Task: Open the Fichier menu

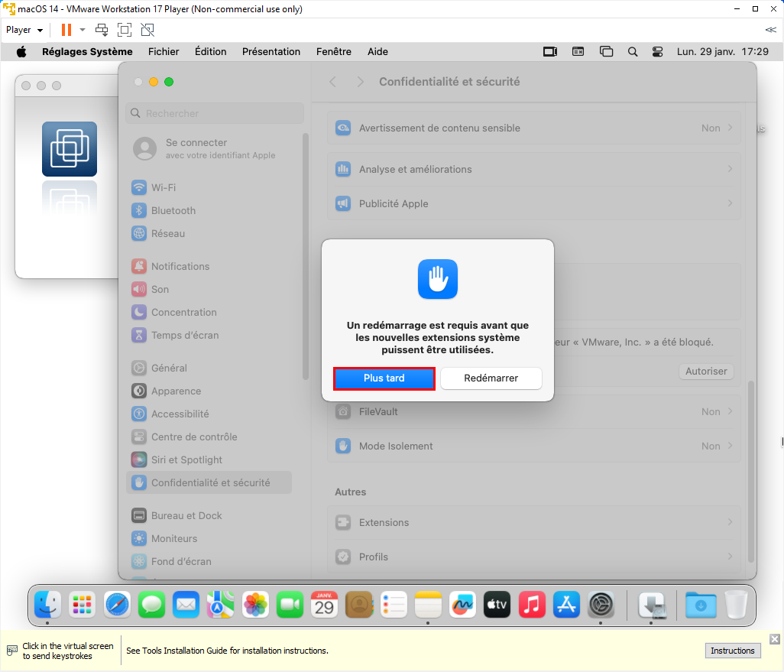Action: pos(164,51)
